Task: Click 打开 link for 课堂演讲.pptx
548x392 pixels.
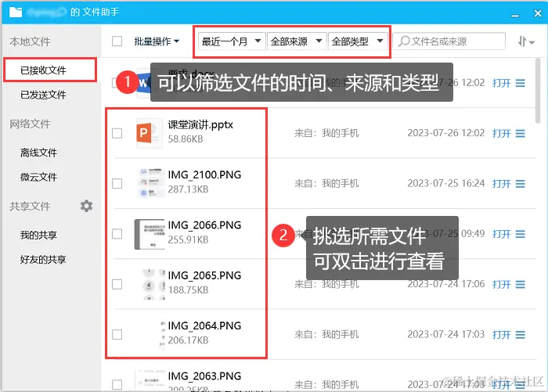Action: [x=502, y=134]
